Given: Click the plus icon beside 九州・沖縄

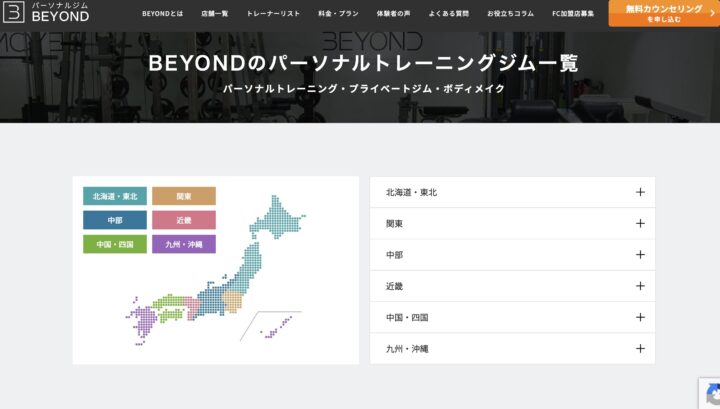Looking at the screenshot, I should point(640,348).
